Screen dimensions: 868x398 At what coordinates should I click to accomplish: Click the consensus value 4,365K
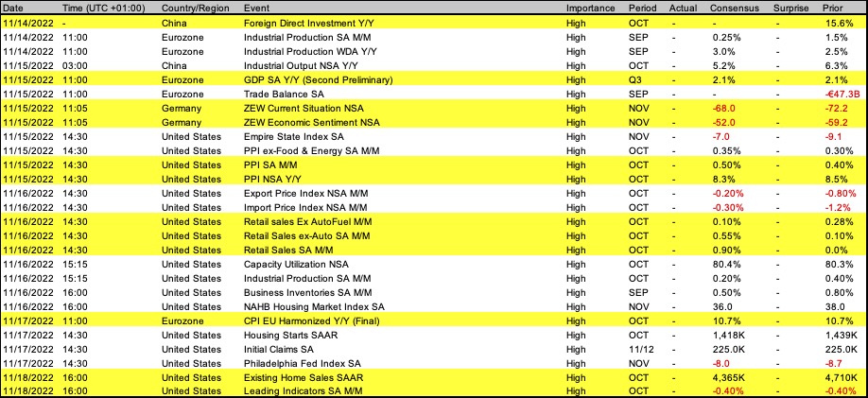pyautogui.click(x=728, y=377)
